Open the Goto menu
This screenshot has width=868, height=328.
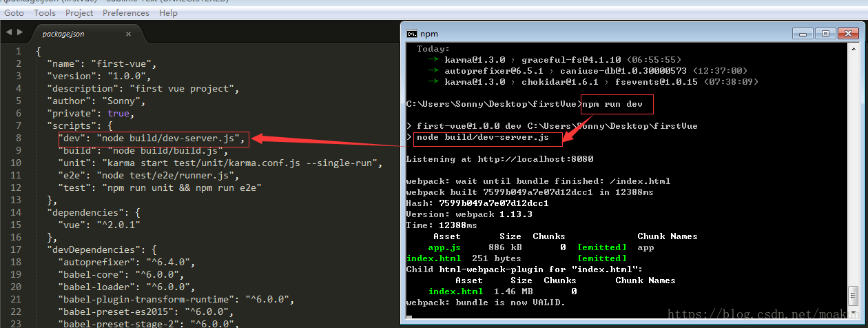(14, 12)
